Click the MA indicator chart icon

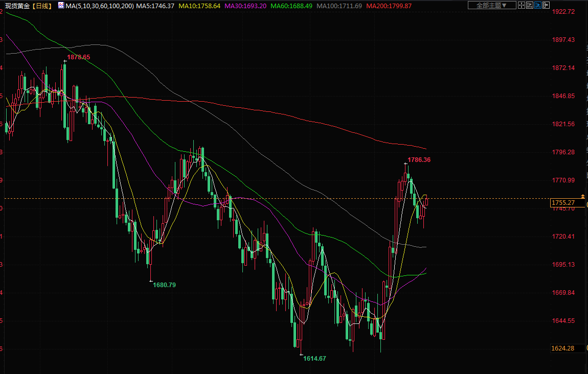tap(61, 6)
